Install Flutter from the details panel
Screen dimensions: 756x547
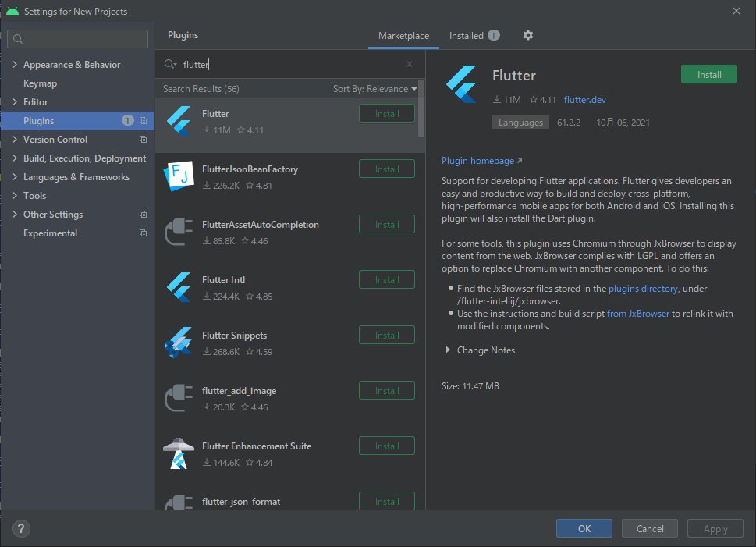[x=708, y=74]
